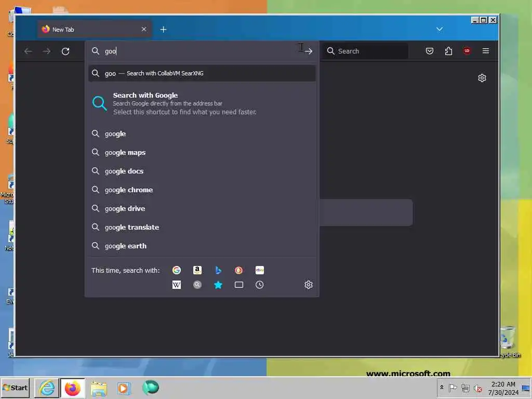Search this time with Google icon
This screenshot has height=399, width=532.
177,270
